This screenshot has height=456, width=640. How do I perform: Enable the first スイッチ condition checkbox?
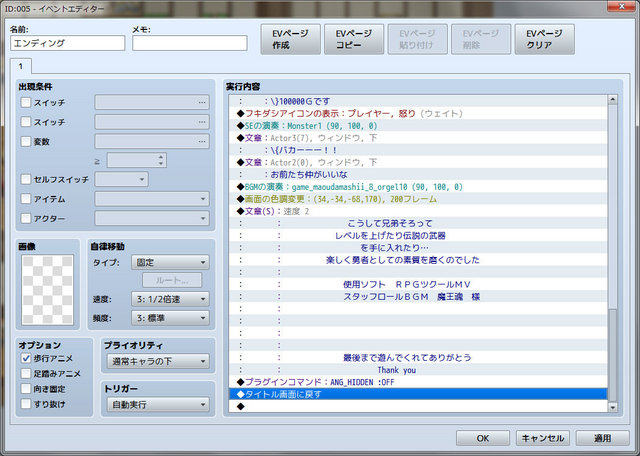tap(26, 102)
